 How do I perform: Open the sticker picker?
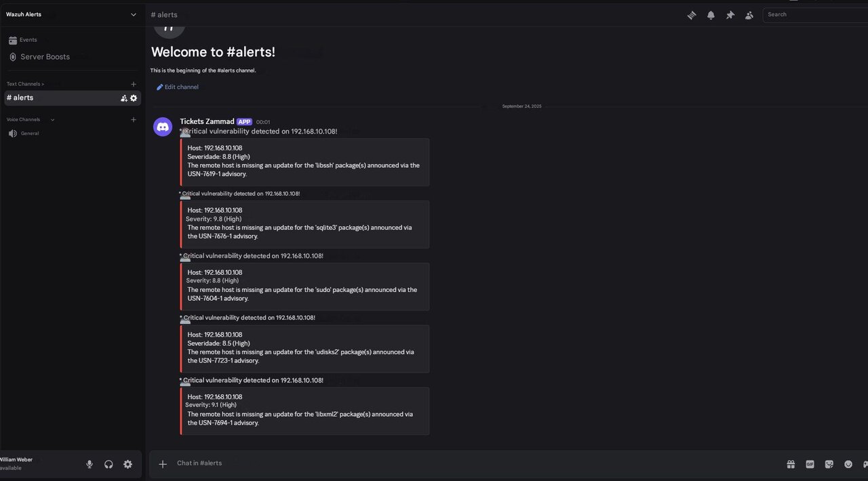coord(829,464)
